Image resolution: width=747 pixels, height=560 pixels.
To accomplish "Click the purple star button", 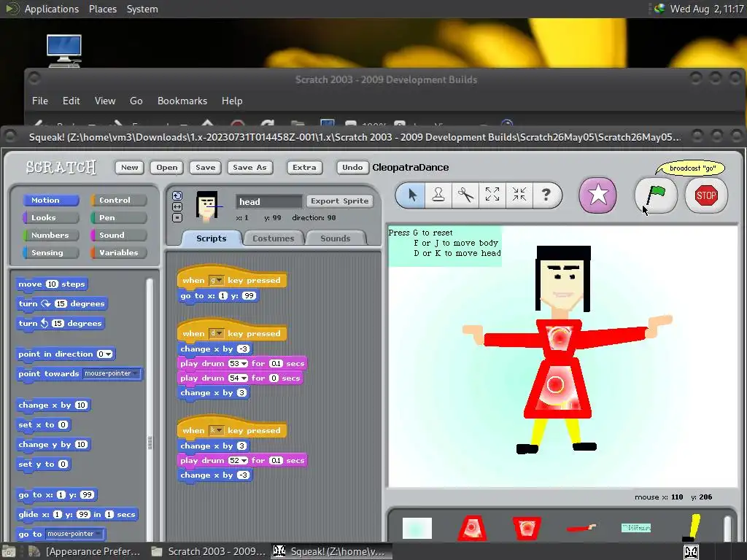I will [598, 195].
